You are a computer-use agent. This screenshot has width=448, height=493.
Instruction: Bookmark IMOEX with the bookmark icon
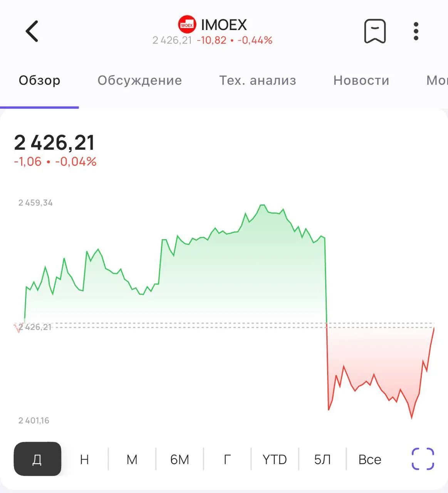point(375,31)
